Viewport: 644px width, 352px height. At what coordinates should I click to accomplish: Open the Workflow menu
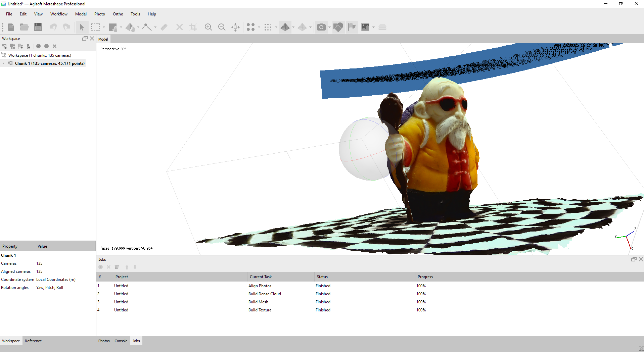59,14
